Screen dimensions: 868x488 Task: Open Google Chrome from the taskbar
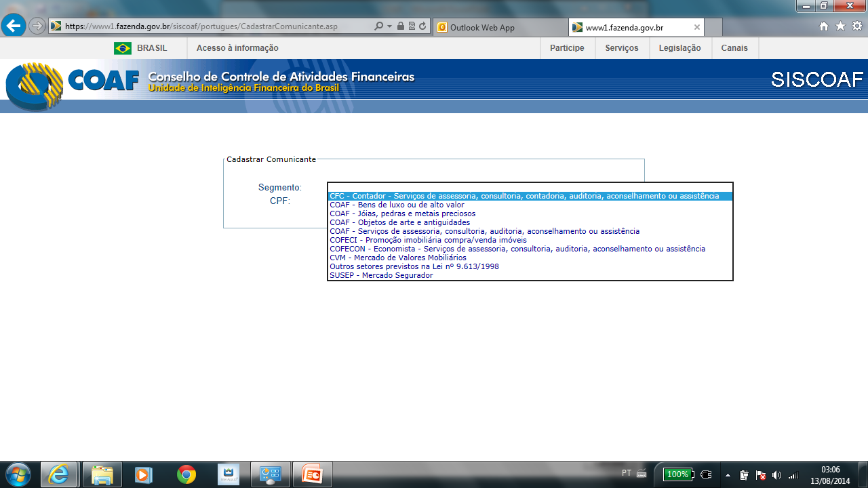click(x=186, y=474)
